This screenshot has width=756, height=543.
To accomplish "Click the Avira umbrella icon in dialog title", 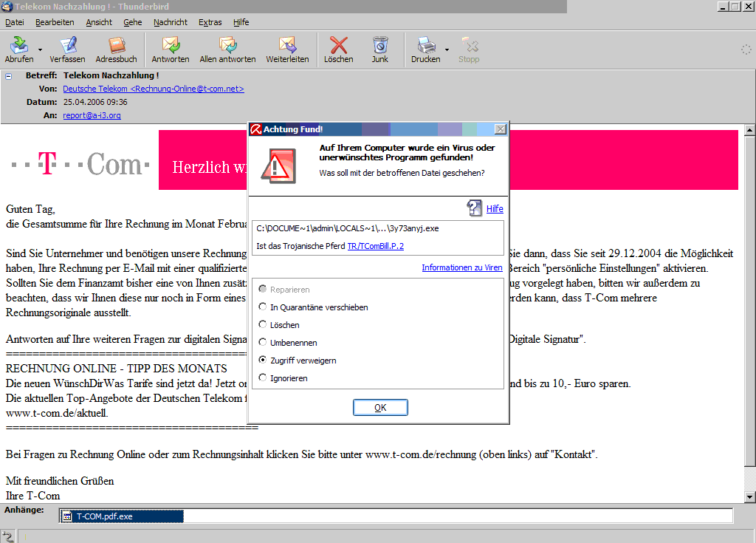I will (255, 129).
